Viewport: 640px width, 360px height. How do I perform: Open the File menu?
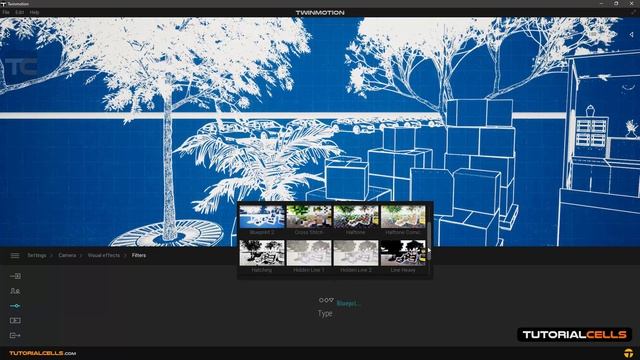[6, 13]
